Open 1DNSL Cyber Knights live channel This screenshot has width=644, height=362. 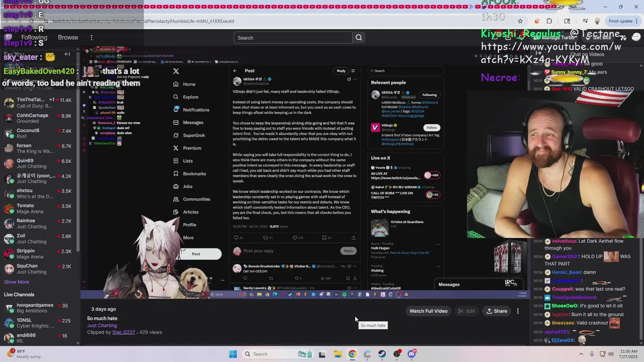tap(38, 323)
